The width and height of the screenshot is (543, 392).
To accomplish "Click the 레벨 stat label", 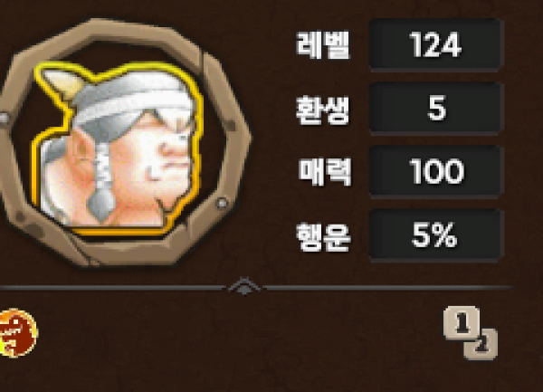I will coord(323,45).
